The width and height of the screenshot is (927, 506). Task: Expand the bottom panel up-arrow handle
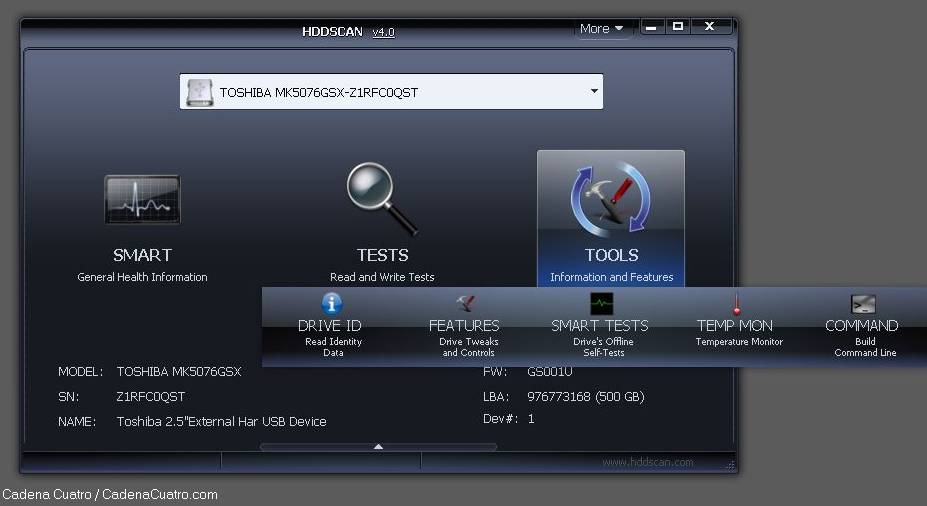coord(378,447)
